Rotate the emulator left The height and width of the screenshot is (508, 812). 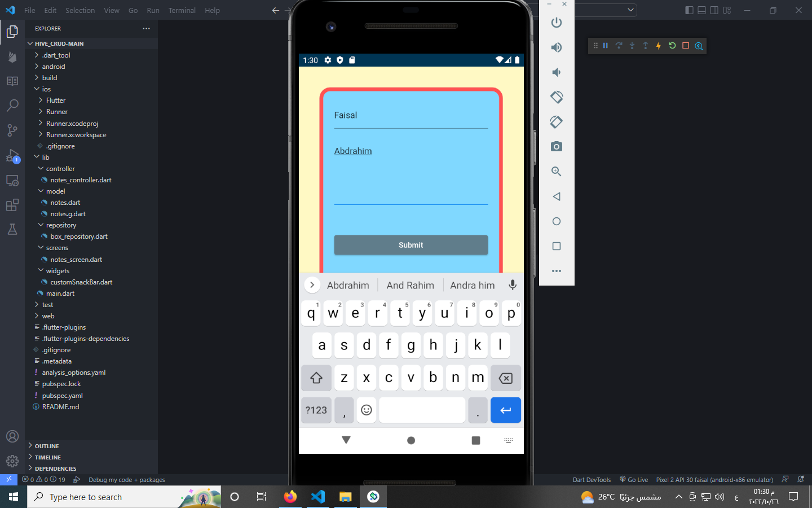click(557, 97)
